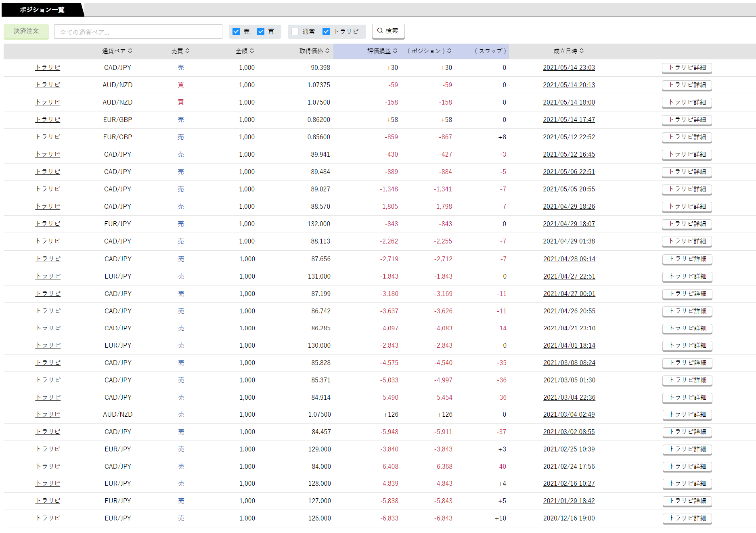Focus the currency pair filter input
The height and width of the screenshot is (533, 756).
pos(138,32)
